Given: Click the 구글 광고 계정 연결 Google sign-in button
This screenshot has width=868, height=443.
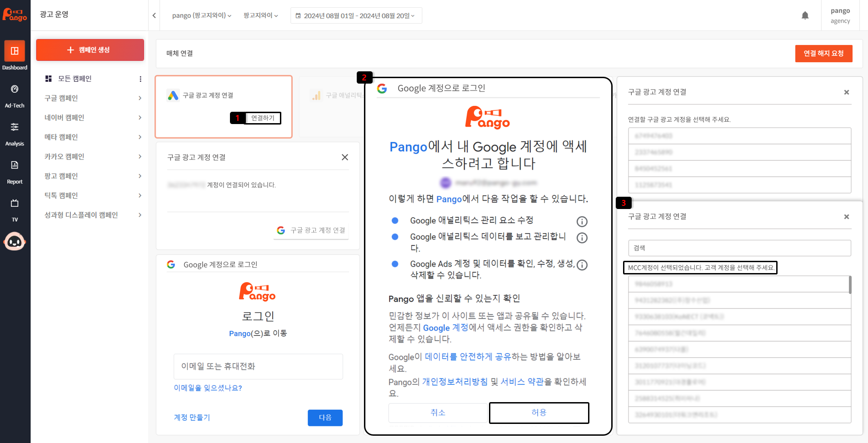Looking at the screenshot, I should (312, 230).
